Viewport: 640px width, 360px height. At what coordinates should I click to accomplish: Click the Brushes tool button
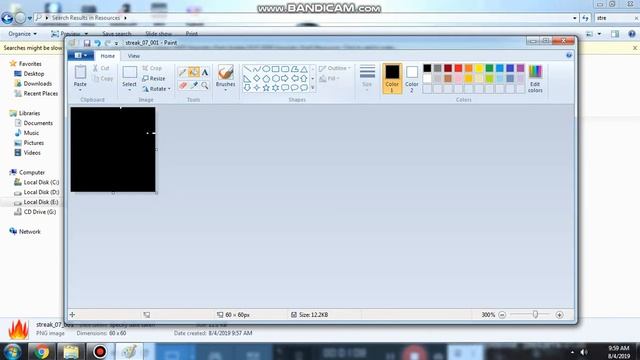225,76
